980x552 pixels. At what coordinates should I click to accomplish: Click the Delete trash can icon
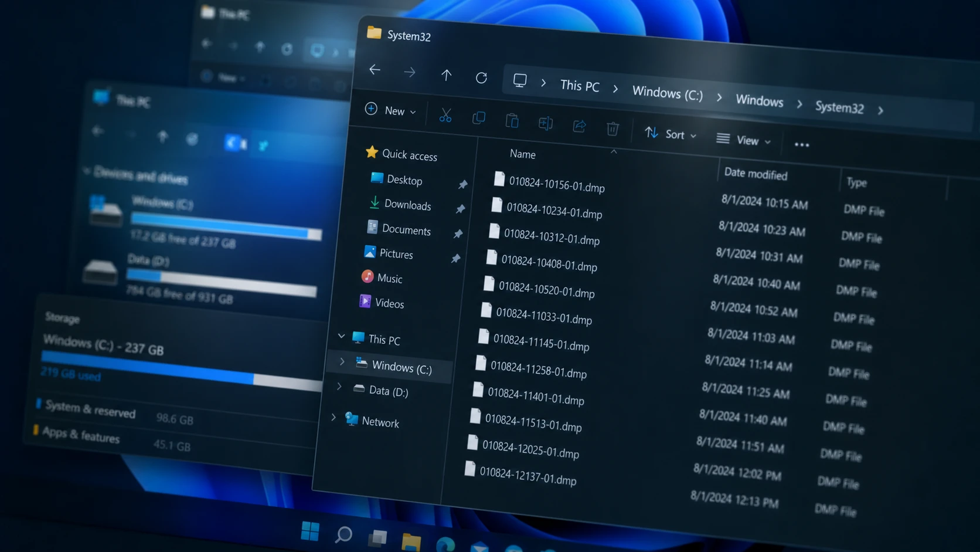pyautogui.click(x=612, y=128)
